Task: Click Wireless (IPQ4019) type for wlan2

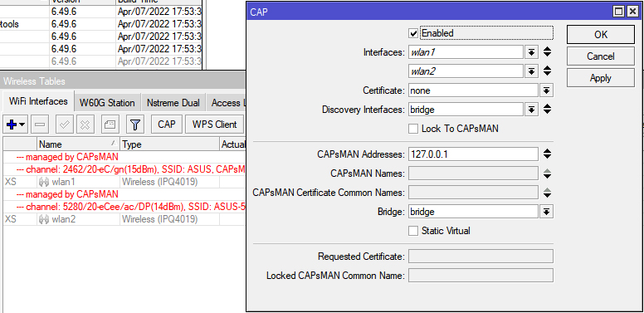Action: tap(160, 219)
